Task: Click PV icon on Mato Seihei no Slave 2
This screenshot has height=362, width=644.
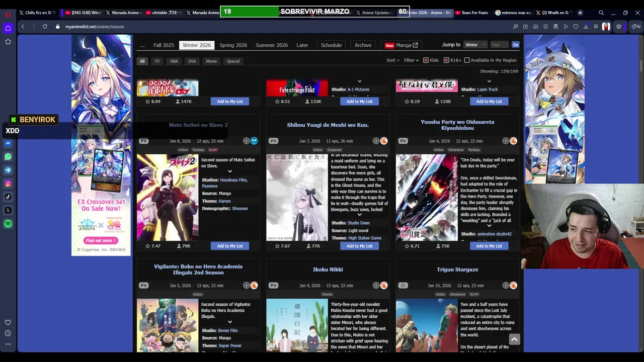Action: coord(144,141)
